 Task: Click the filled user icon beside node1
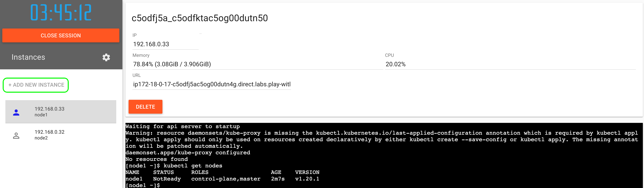coord(16,112)
